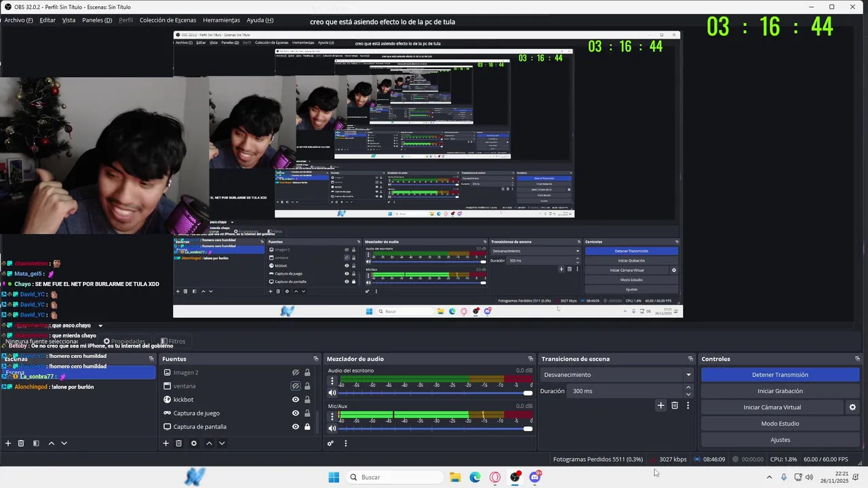This screenshot has width=868, height=488.
Task: Undock the Fuentes panel
Action: pos(315,359)
